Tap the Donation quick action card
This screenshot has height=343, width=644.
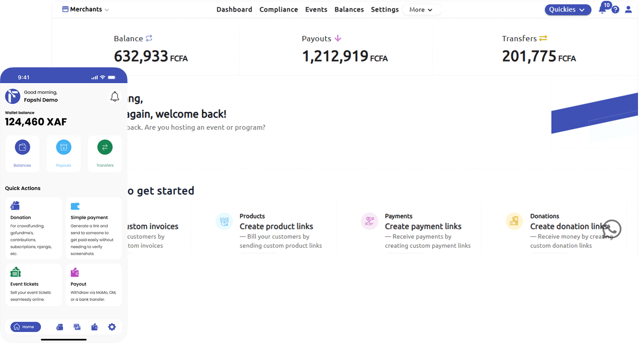pyautogui.click(x=33, y=228)
